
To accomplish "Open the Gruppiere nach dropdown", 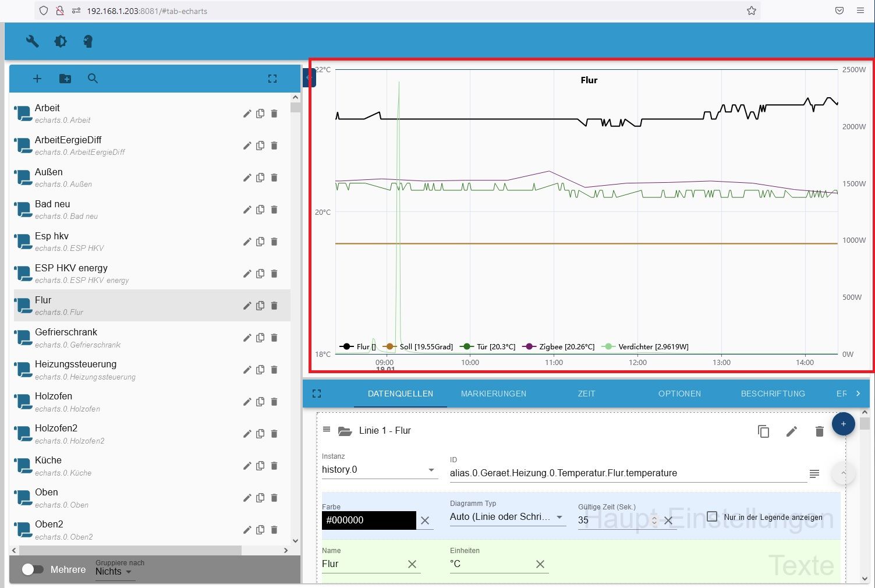I will [114, 572].
